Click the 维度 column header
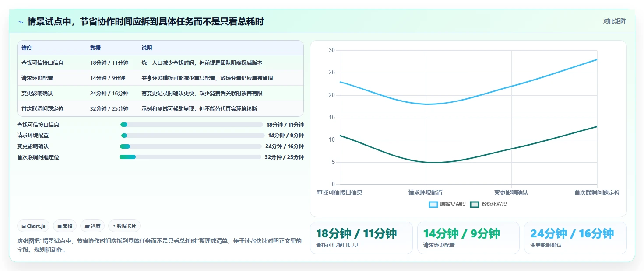The height and width of the screenshot is (271, 644). pyautogui.click(x=27, y=48)
